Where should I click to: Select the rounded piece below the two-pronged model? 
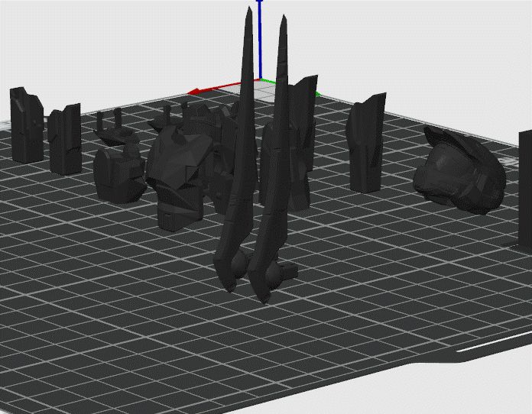point(118,175)
